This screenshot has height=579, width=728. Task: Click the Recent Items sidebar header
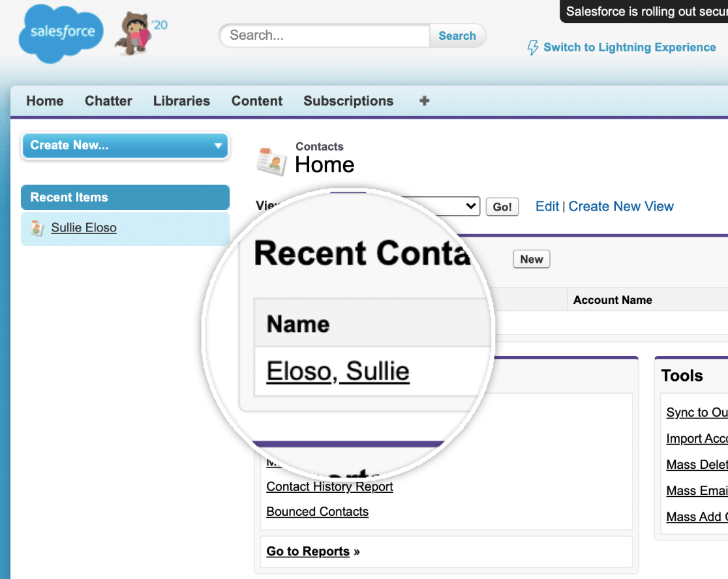(x=125, y=197)
